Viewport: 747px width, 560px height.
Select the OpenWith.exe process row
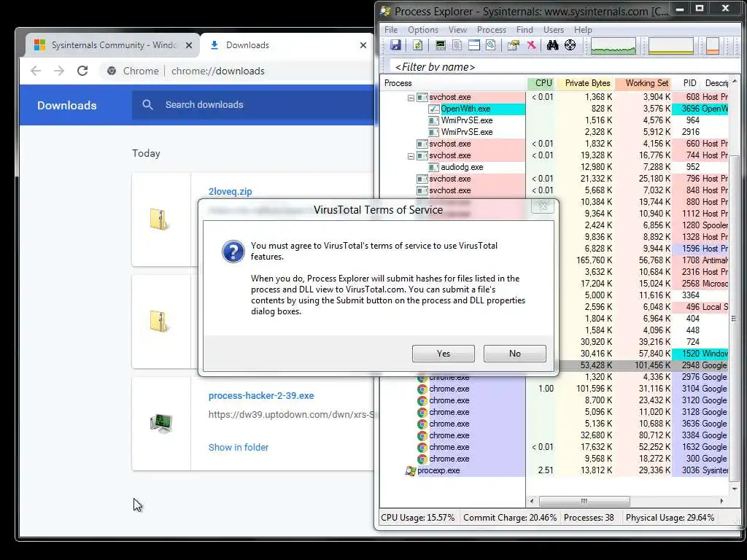(x=554, y=109)
